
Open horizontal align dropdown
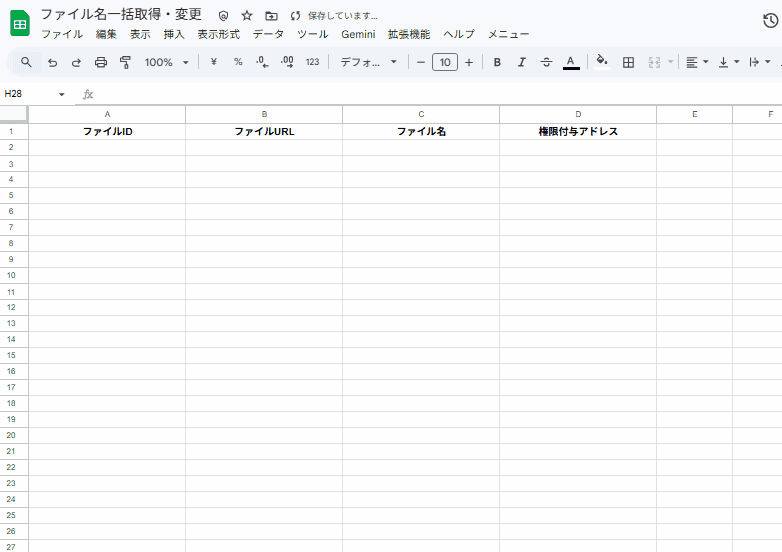tap(697, 62)
